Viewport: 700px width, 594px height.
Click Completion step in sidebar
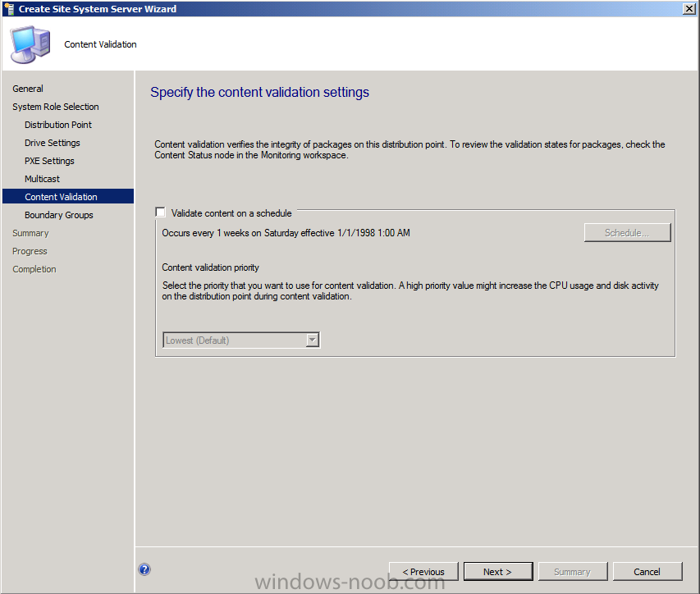tap(34, 269)
